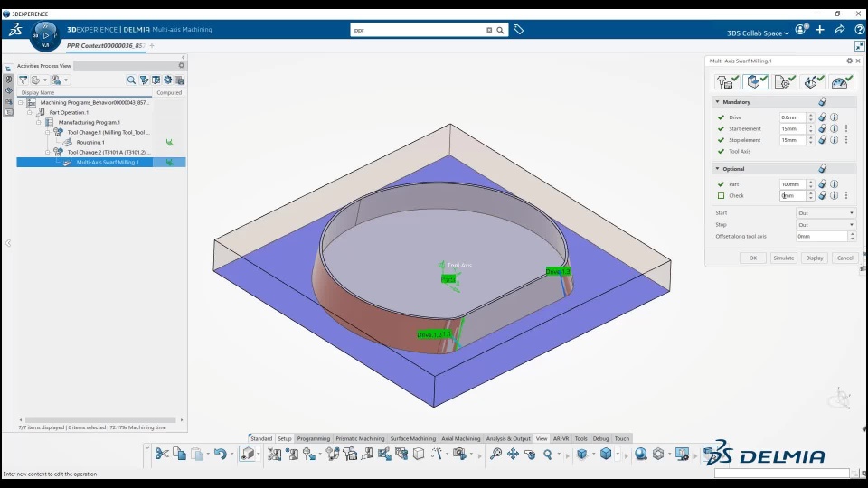The height and width of the screenshot is (488, 868).
Task: Toggle the Tool Axis checkmark
Action: (721, 151)
